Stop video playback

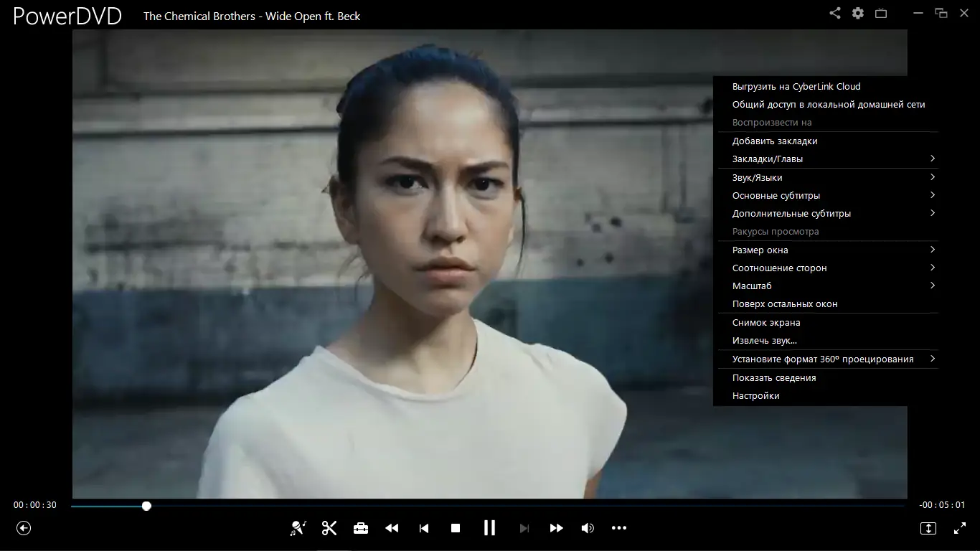point(456,528)
